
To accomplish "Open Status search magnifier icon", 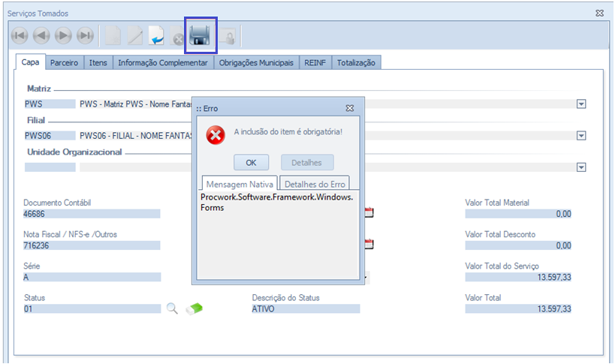I will [x=172, y=308].
